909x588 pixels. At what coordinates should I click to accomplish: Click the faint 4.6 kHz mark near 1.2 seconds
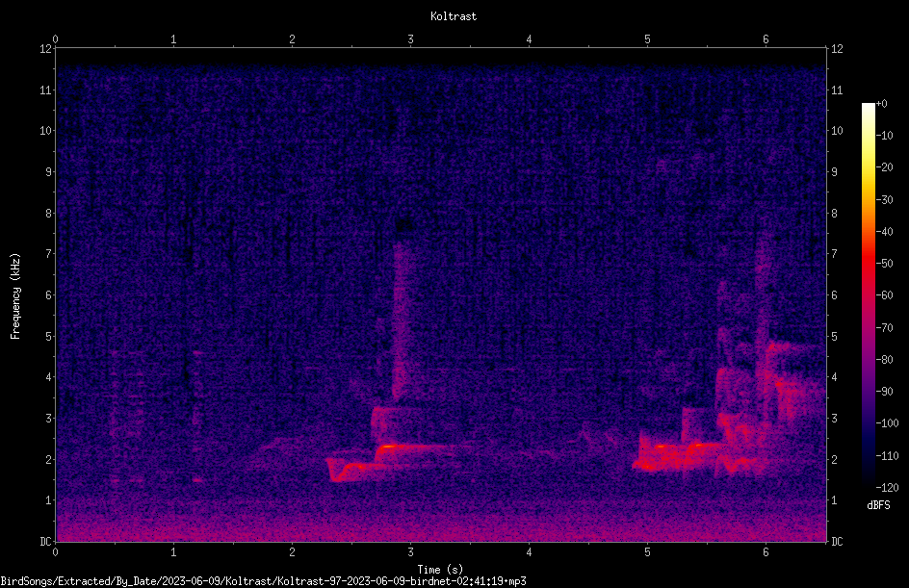[198, 351]
